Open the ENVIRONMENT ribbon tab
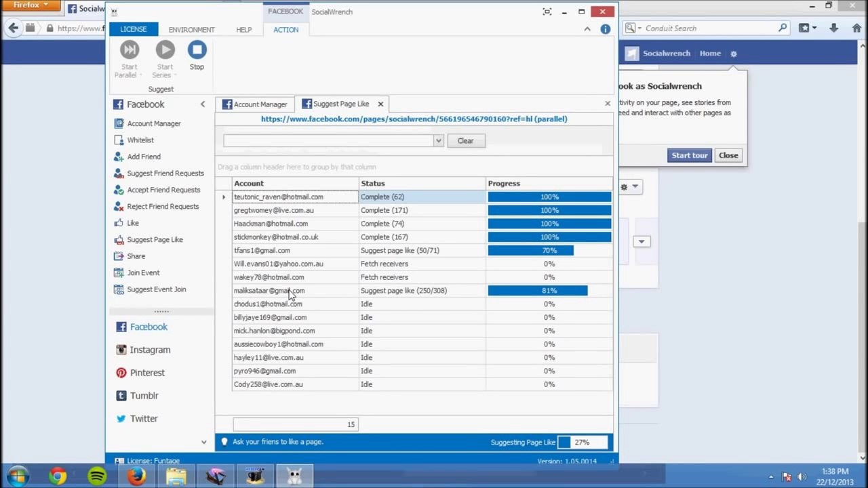The image size is (868, 488). (x=192, y=30)
